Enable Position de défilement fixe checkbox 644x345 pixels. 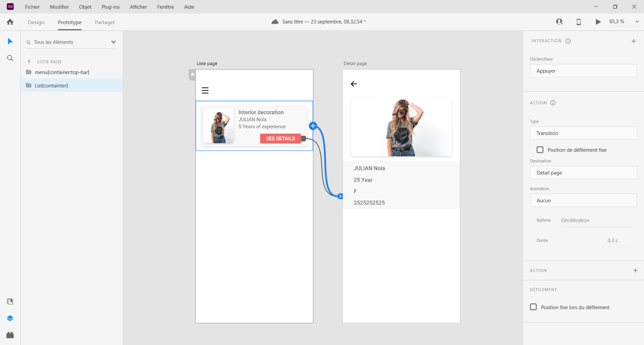(x=540, y=150)
